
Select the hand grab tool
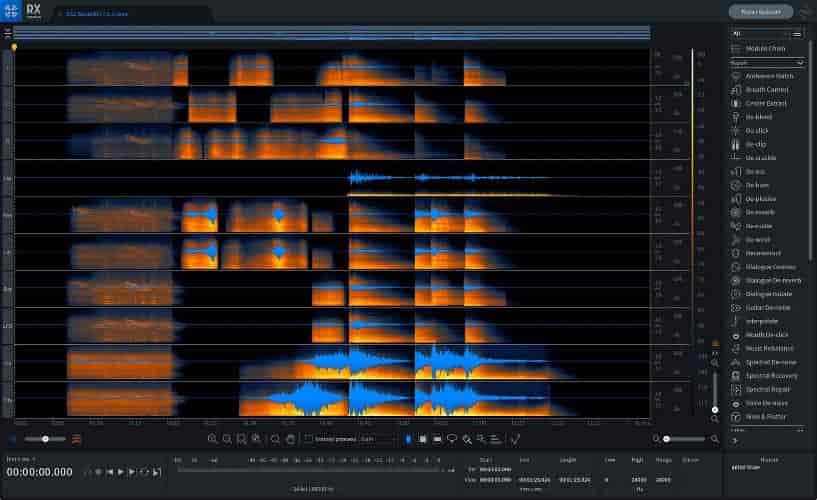pyautogui.click(x=290, y=439)
